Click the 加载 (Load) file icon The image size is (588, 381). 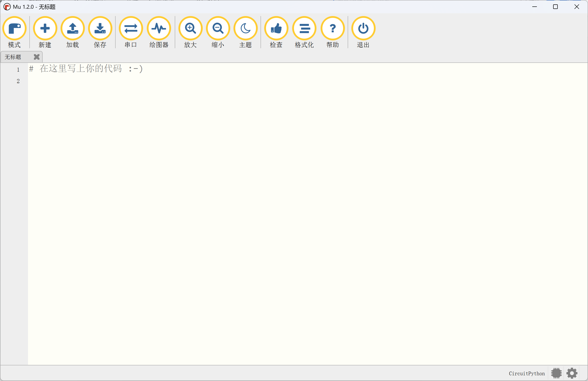click(73, 28)
